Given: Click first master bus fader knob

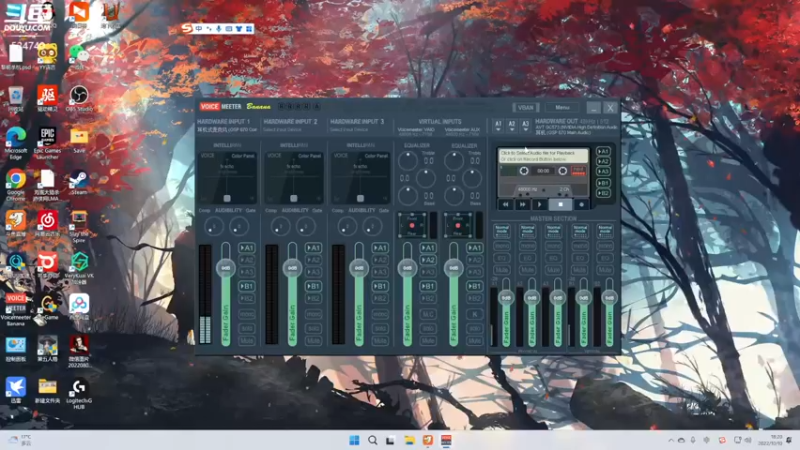Looking at the screenshot, I should click(506, 297).
